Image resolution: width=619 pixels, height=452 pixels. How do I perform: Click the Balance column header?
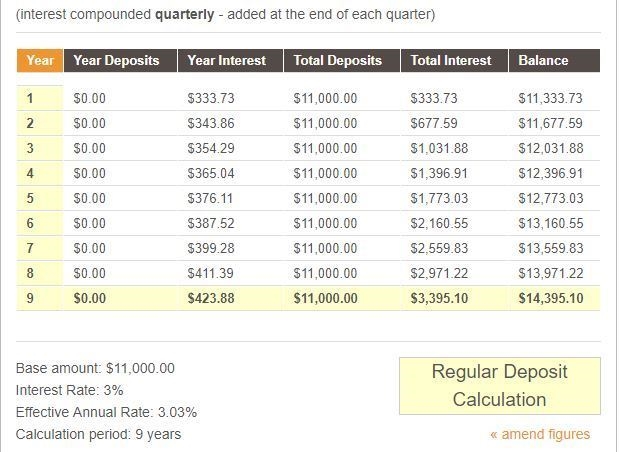coord(555,60)
